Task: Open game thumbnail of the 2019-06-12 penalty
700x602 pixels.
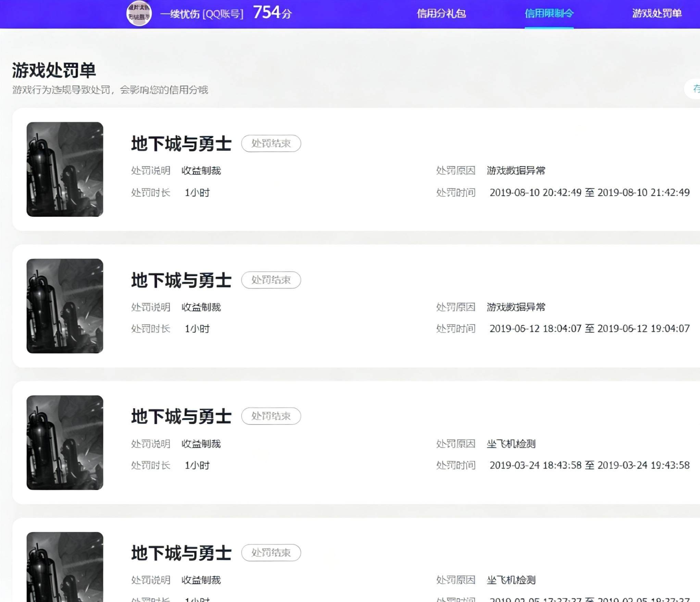Action: (x=65, y=306)
